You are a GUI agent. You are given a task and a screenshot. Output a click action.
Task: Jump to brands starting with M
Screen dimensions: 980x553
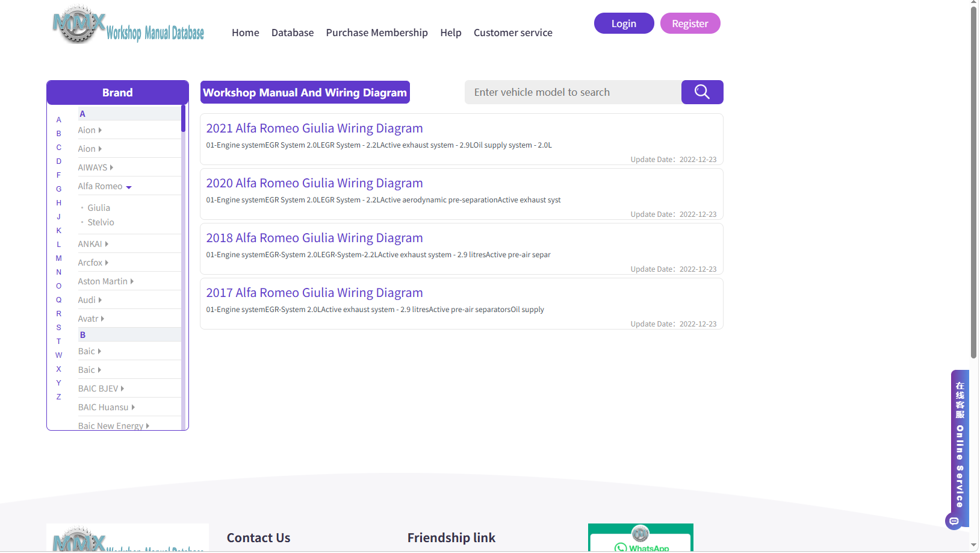click(x=59, y=258)
